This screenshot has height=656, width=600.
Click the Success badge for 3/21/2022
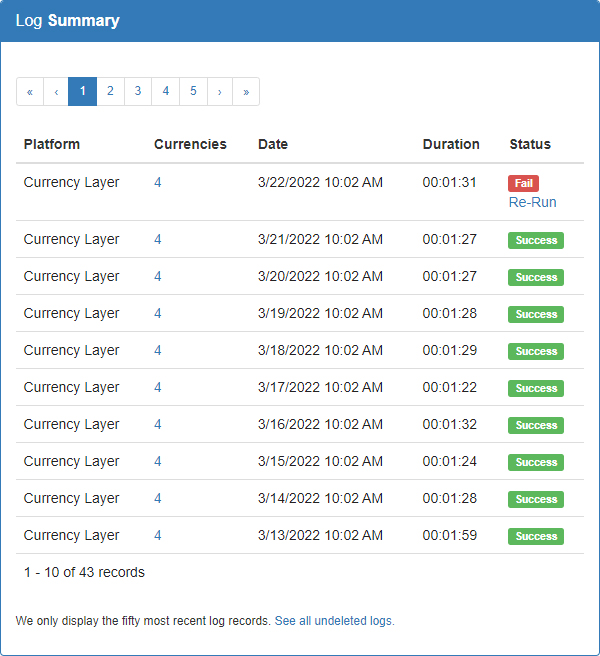pos(536,241)
